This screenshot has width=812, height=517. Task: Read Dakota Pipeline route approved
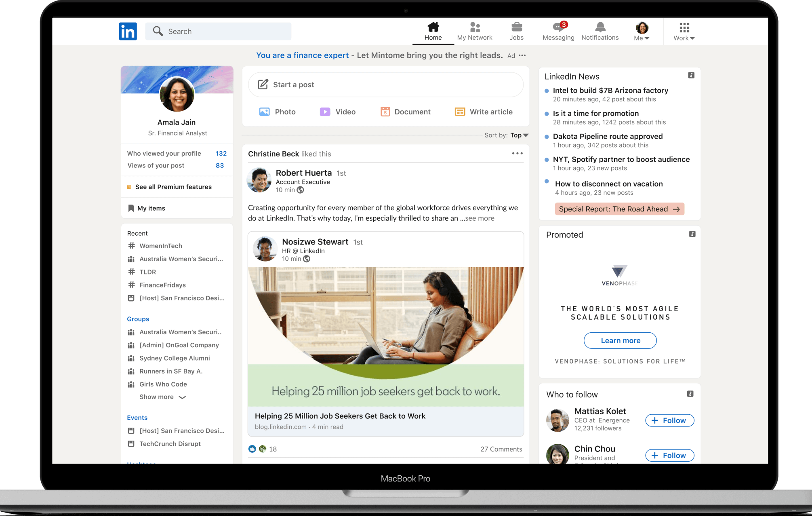click(x=608, y=137)
